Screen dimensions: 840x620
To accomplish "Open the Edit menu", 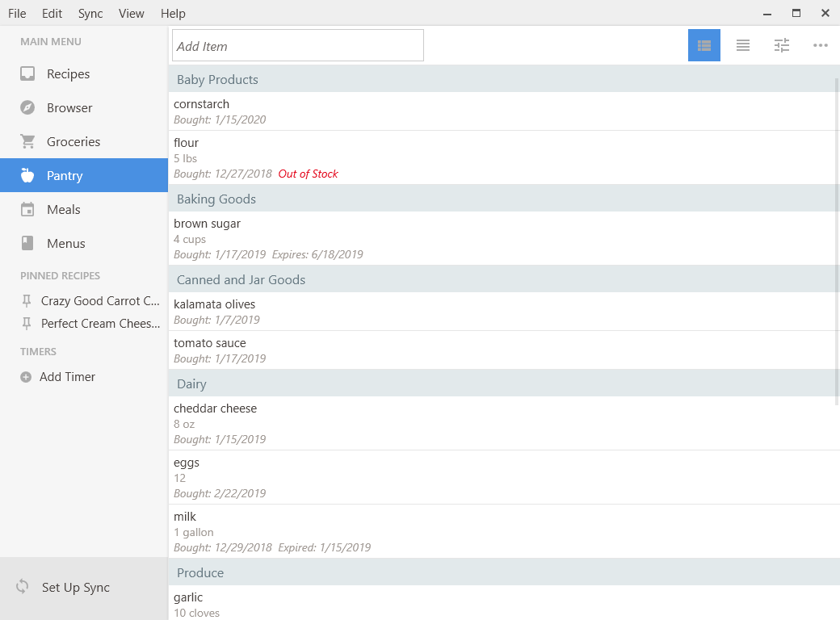I will (52, 14).
